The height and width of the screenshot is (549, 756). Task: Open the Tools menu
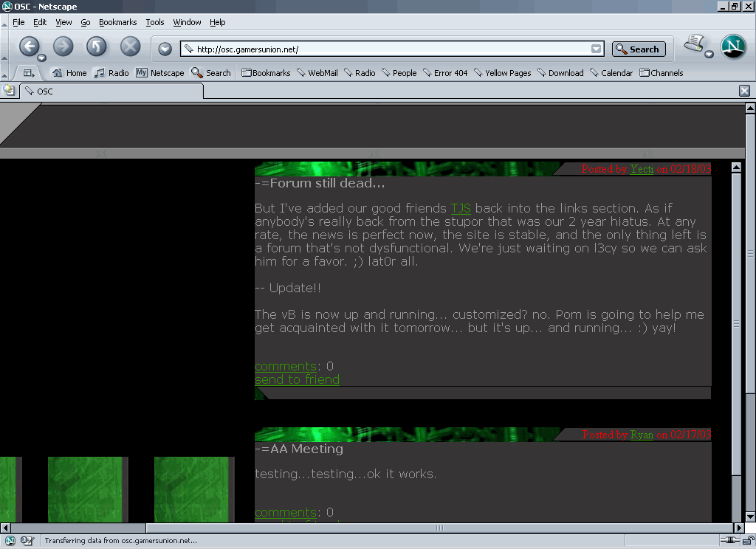(x=155, y=22)
